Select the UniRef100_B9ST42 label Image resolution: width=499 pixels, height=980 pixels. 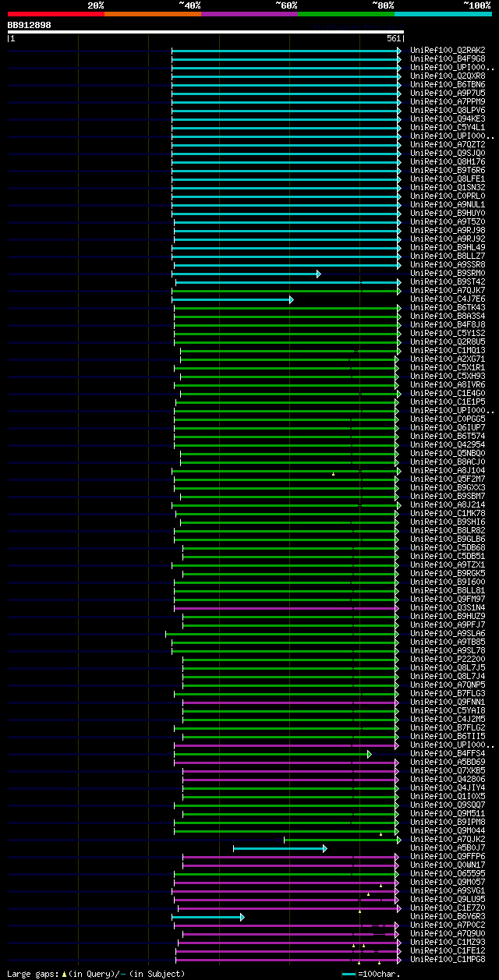coord(448,281)
